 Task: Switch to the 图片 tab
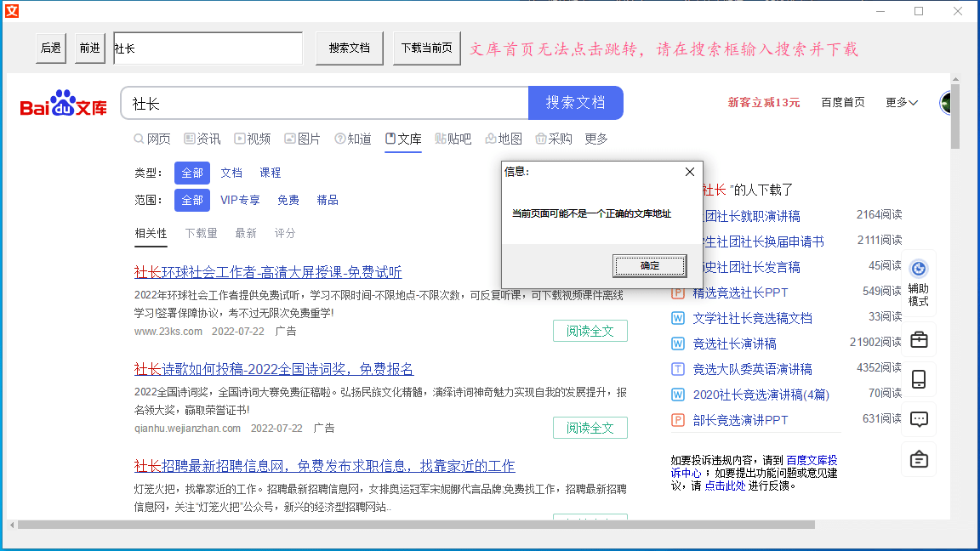point(303,139)
